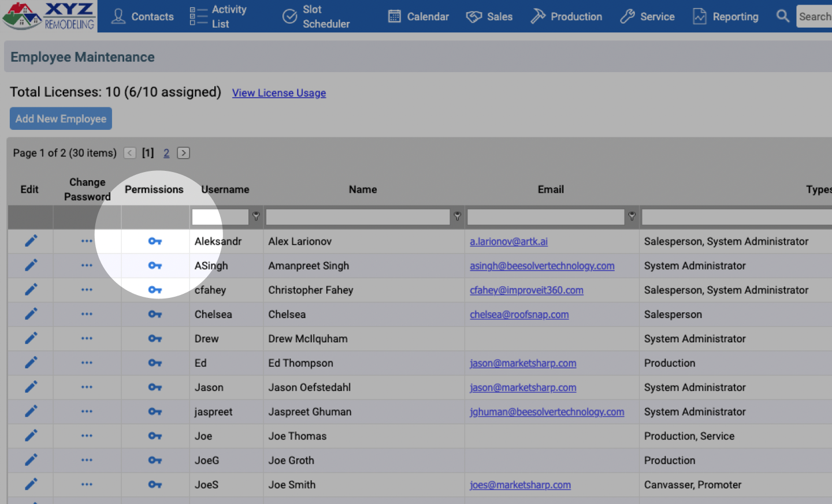Open permissions key for Chelsea
Viewport: 832px width, 504px height.
click(155, 314)
